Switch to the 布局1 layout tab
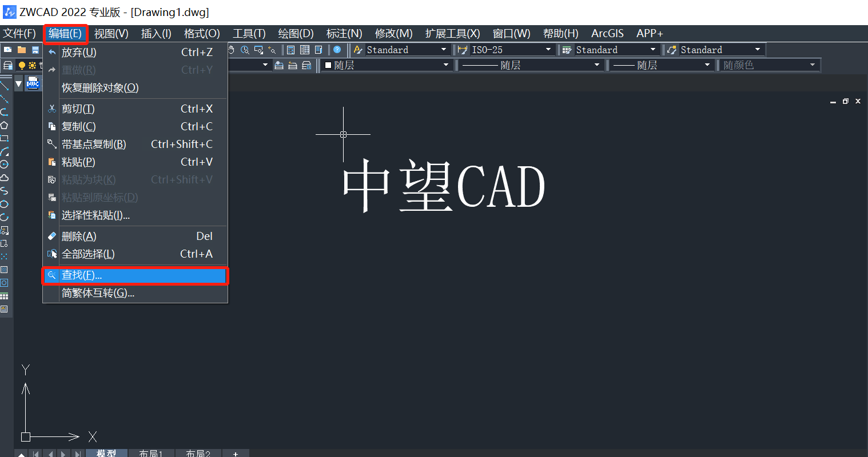 (151, 453)
